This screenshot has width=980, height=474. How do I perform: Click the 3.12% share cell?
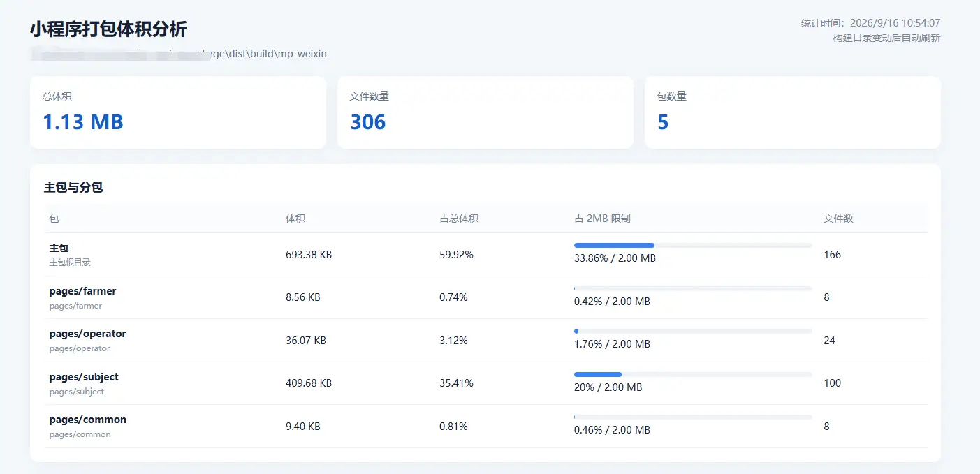coord(453,341)
